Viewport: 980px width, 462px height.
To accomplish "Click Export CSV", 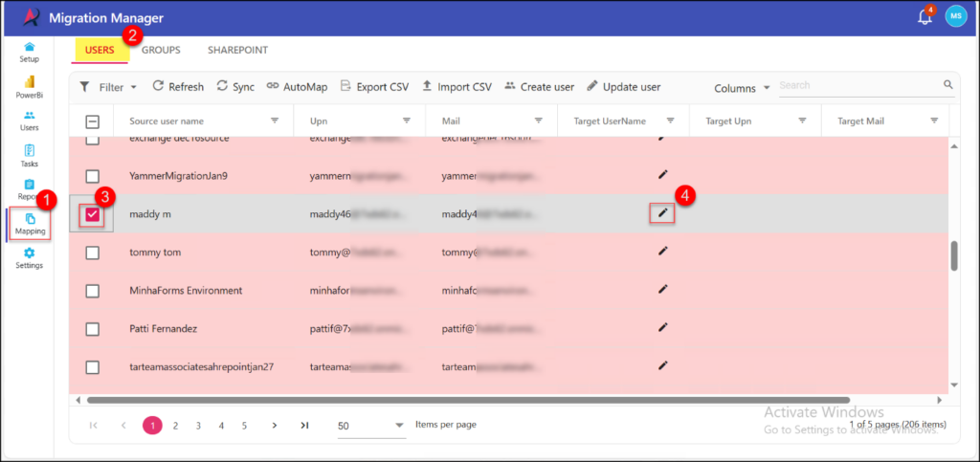I will click(x=374, y=87).
